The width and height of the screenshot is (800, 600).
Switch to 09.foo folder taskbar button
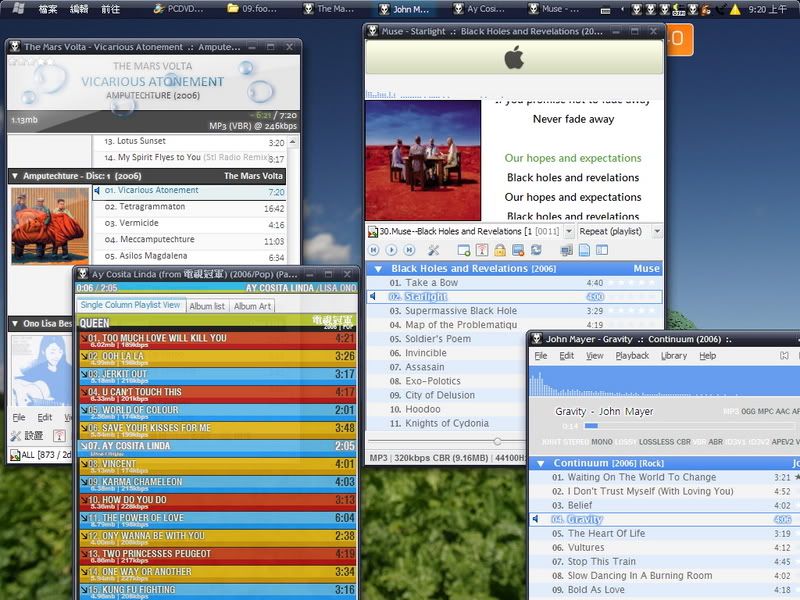253,9
